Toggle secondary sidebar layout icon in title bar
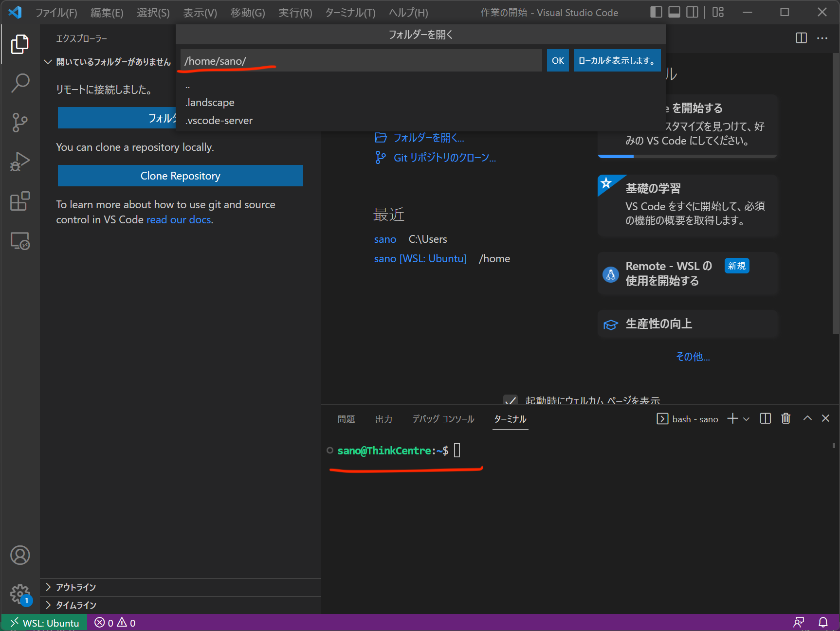The image size is (840, 631). click(692, 12)
